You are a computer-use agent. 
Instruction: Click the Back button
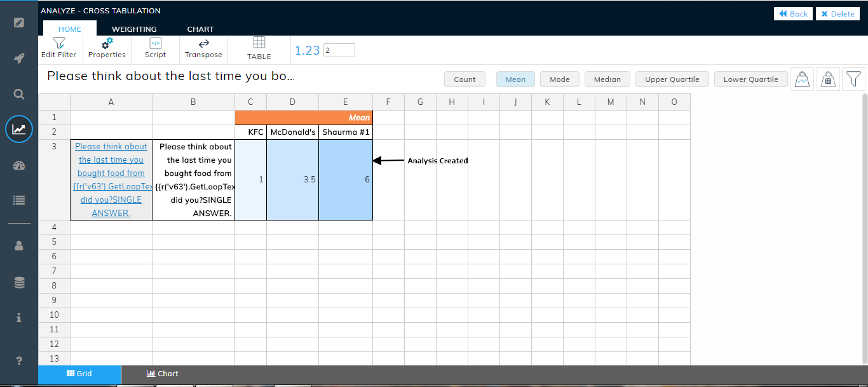[x=793, y=13]
